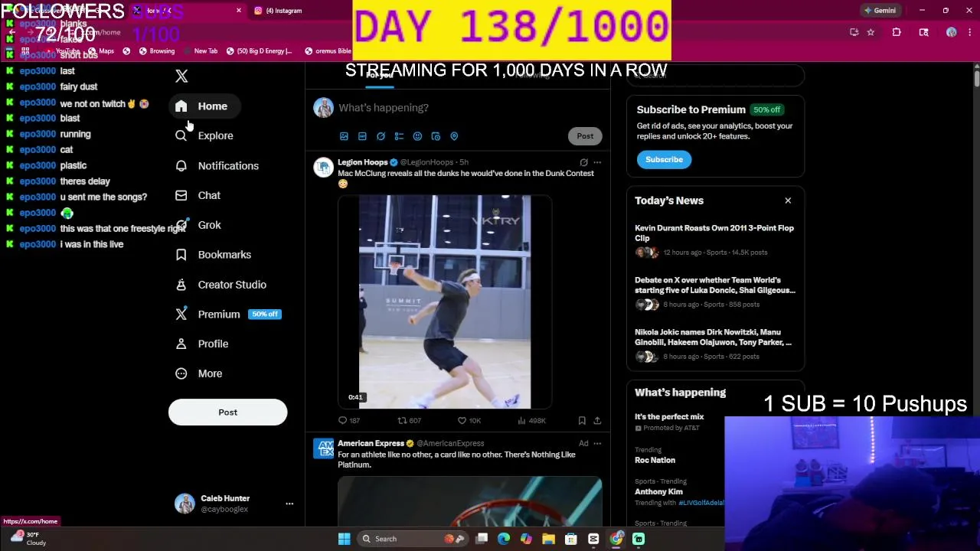Viewport: 980px width, 551px height.
Task: Open the Maps bookmark
Action: (100, 51)
